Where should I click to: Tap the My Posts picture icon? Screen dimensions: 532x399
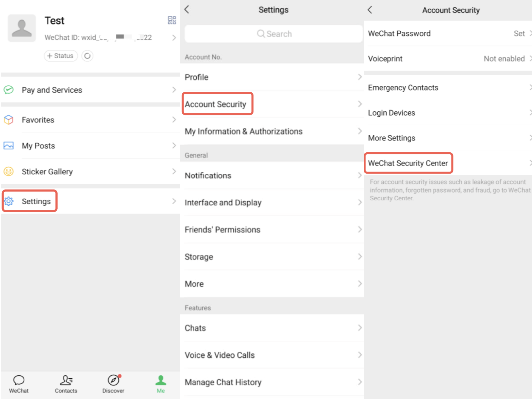click(9, 146)
